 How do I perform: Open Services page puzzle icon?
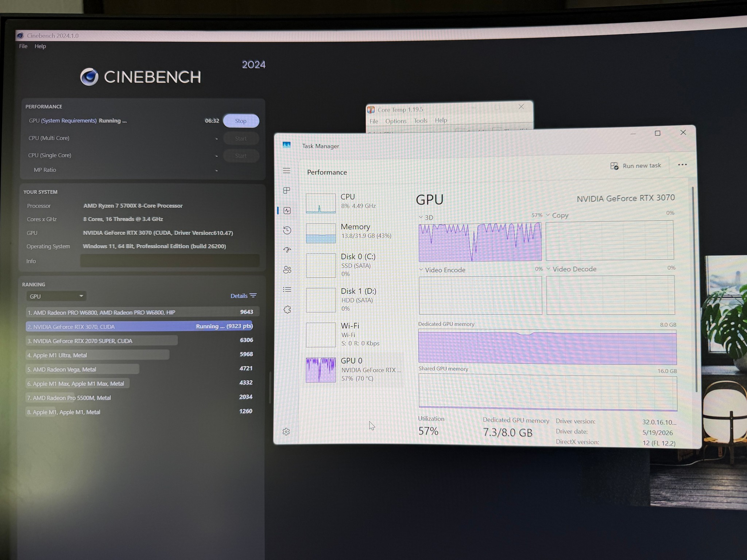tap(287, 310)
